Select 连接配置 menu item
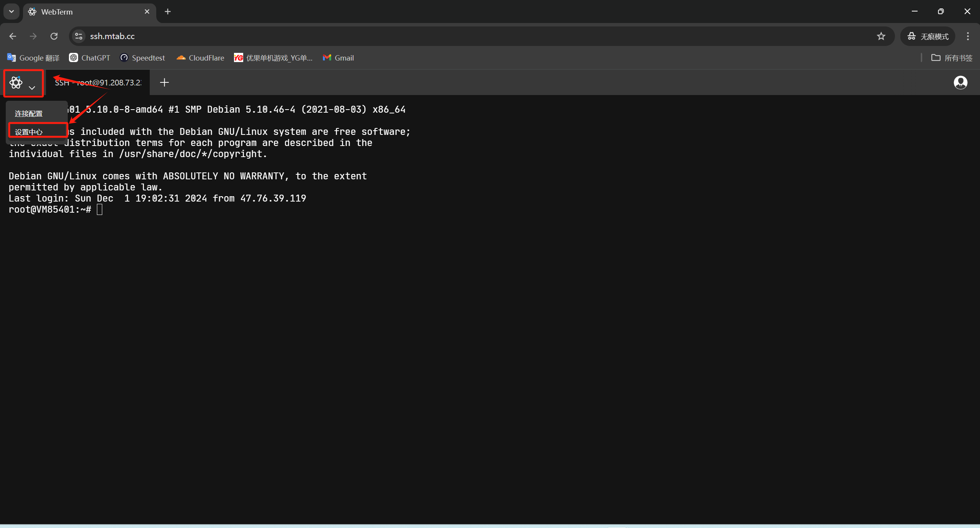The image size is (980, 528). tap(29, 114)
